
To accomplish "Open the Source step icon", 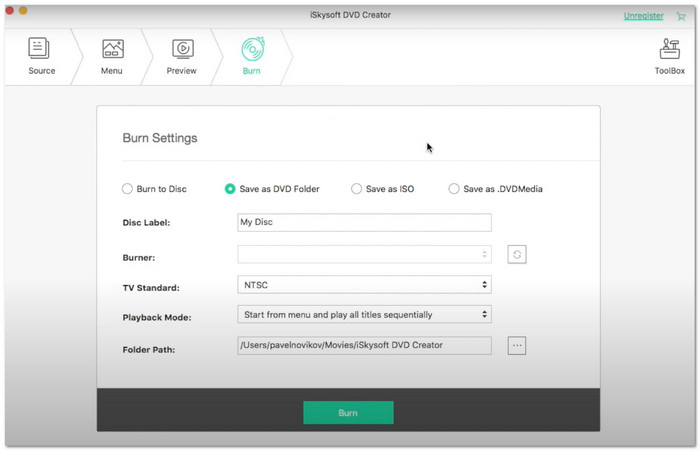I will point(39,48).
